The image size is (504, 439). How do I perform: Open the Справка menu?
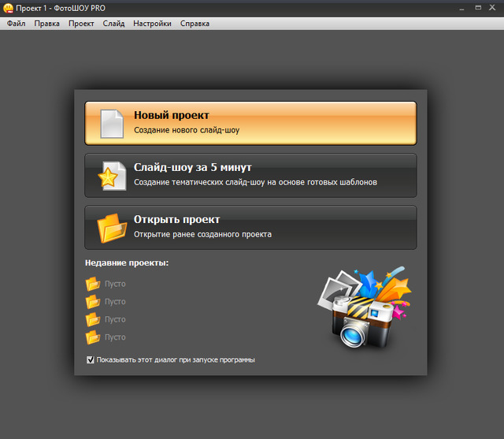coord(195,24)
